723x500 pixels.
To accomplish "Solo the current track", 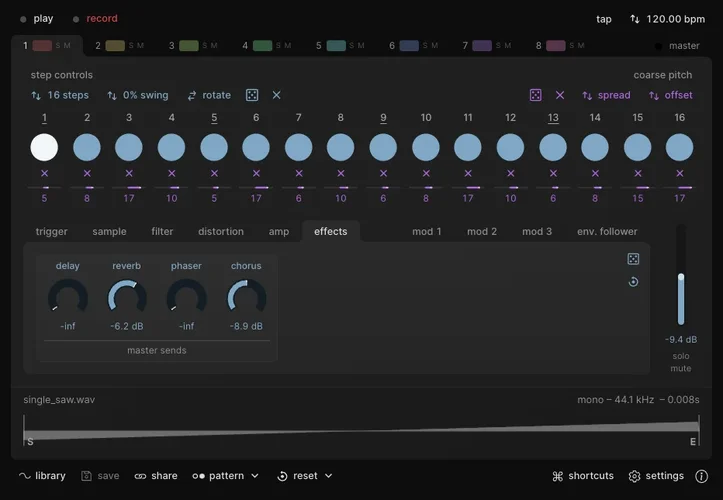I will click(x=680, y=356).
